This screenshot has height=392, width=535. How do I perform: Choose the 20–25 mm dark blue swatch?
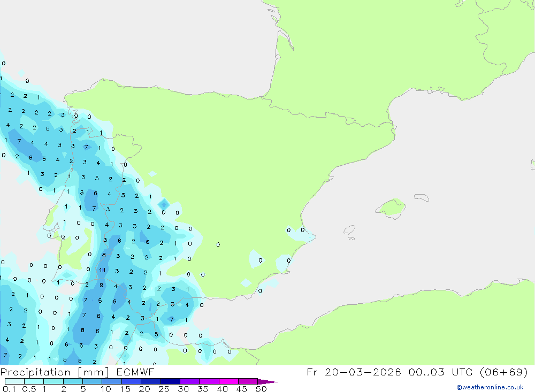click(151, 381)
